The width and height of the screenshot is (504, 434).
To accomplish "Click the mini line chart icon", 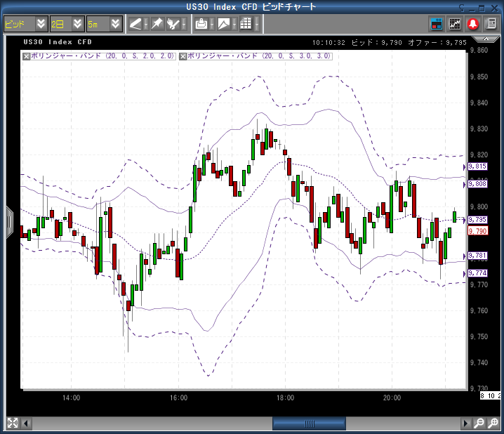I will tap(455, 24).
